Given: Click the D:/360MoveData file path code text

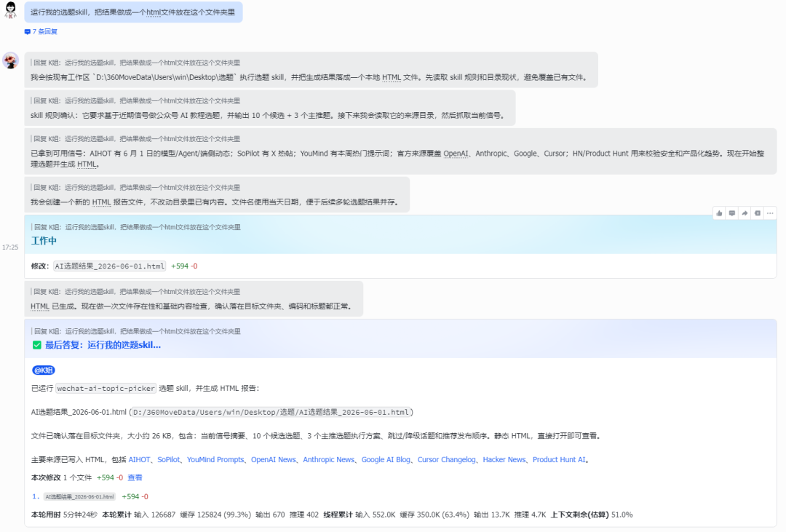Looking at the screenshot, I should point(271,412).
